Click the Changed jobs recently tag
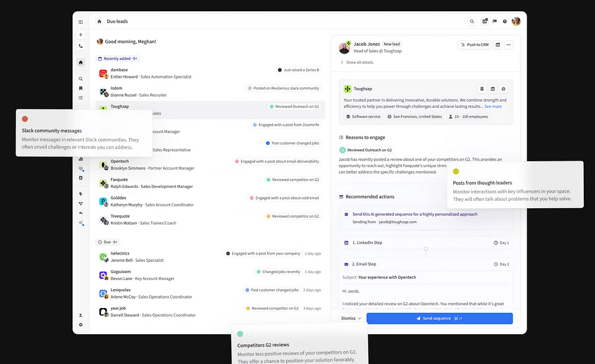 point(278,272)
